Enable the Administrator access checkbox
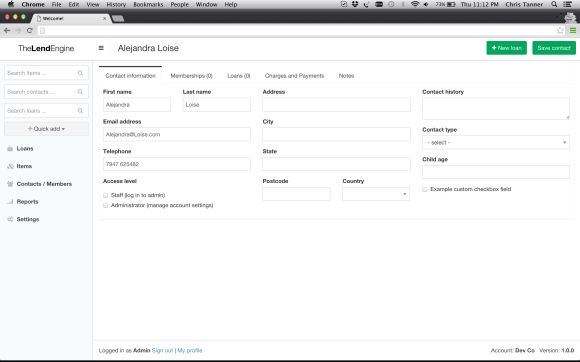 click(105, 205)
